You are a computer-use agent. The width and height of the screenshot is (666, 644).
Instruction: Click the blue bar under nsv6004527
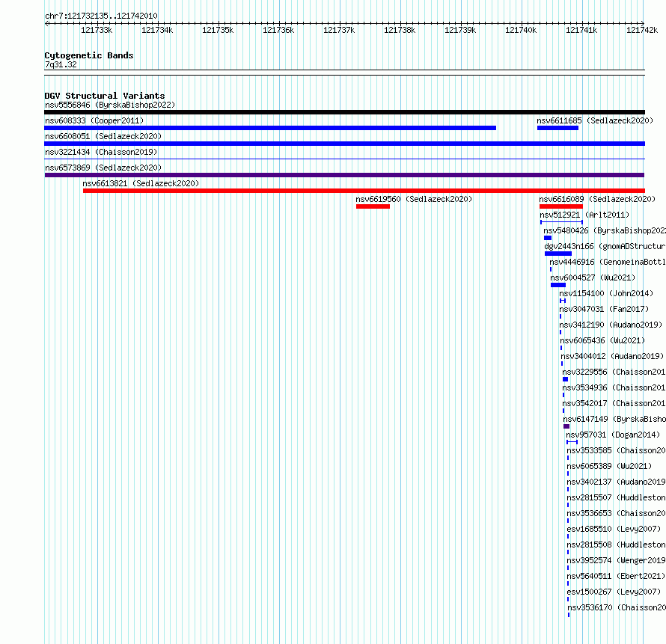coord(558,285)
